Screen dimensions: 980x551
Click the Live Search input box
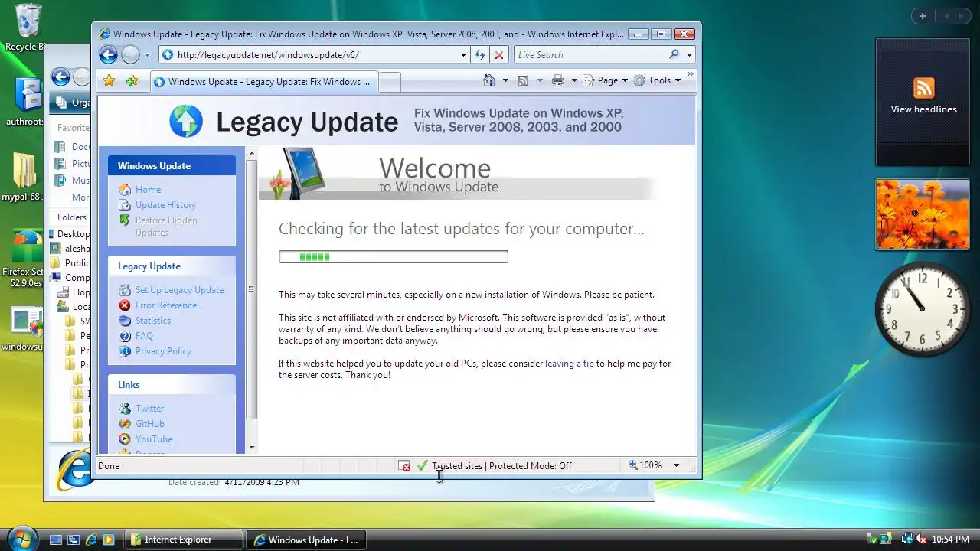[x=590, y=55]
